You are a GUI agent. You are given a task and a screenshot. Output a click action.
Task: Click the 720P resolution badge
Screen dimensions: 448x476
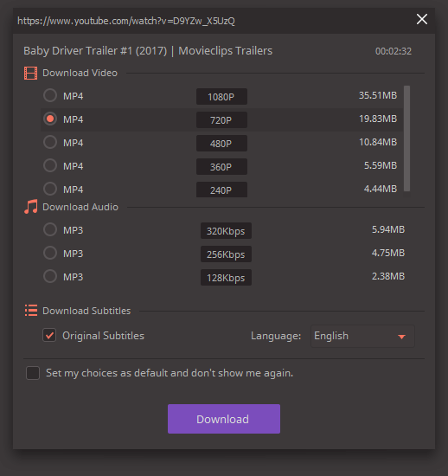(x=221, y=120)
